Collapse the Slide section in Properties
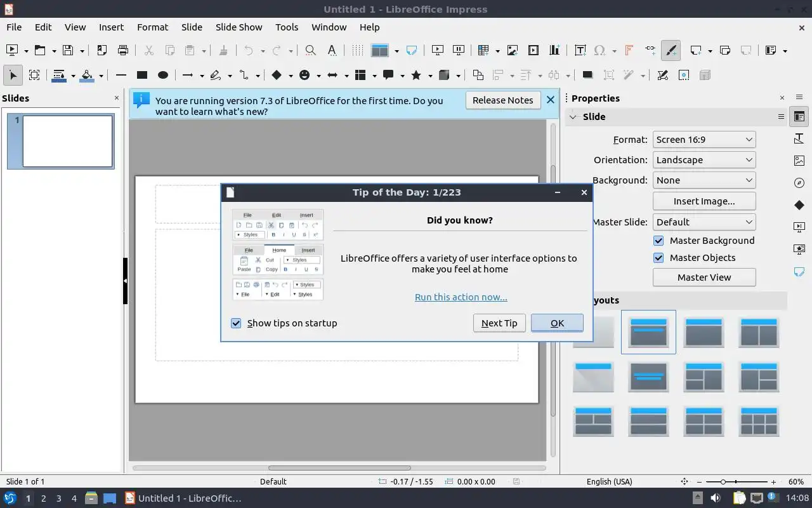This screenshot has width=812, height=508. [573, 117]
